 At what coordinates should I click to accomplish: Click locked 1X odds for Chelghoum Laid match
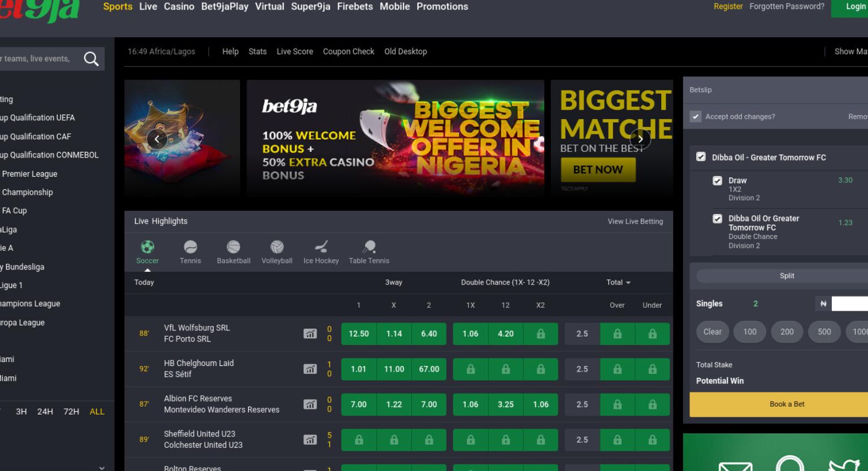coord(471,369)
